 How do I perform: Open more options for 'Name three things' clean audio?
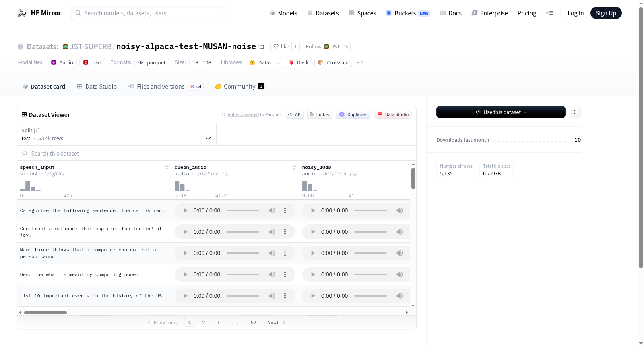(x=285, y=253)
